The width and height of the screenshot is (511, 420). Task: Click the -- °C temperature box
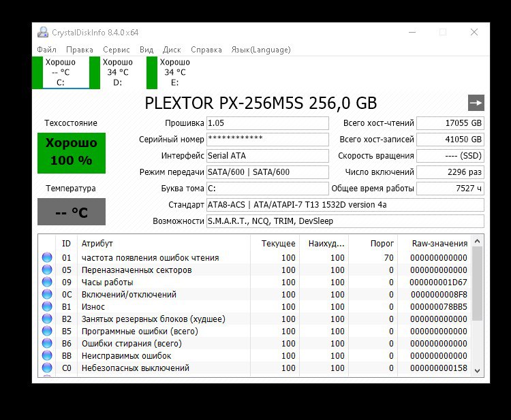click(72, 212)
